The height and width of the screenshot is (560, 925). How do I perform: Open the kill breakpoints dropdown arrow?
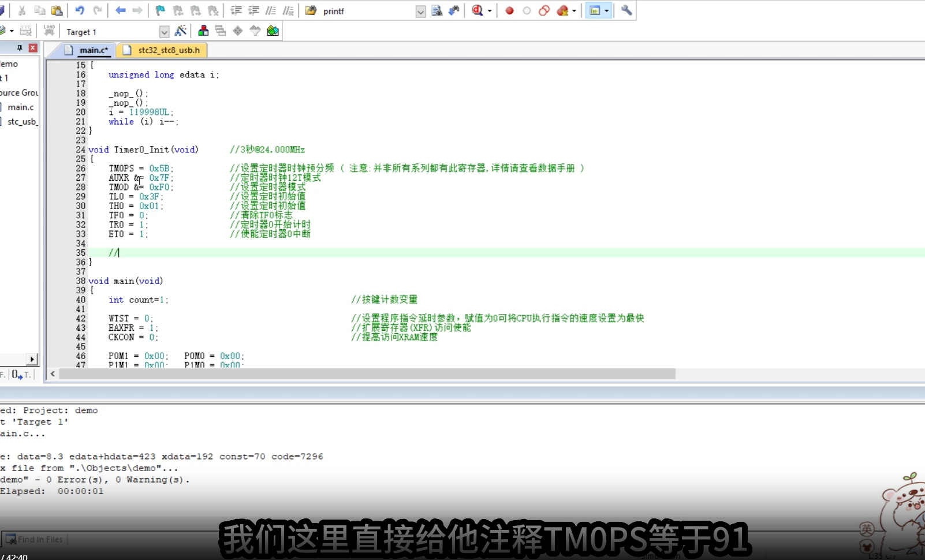[574, 11]
